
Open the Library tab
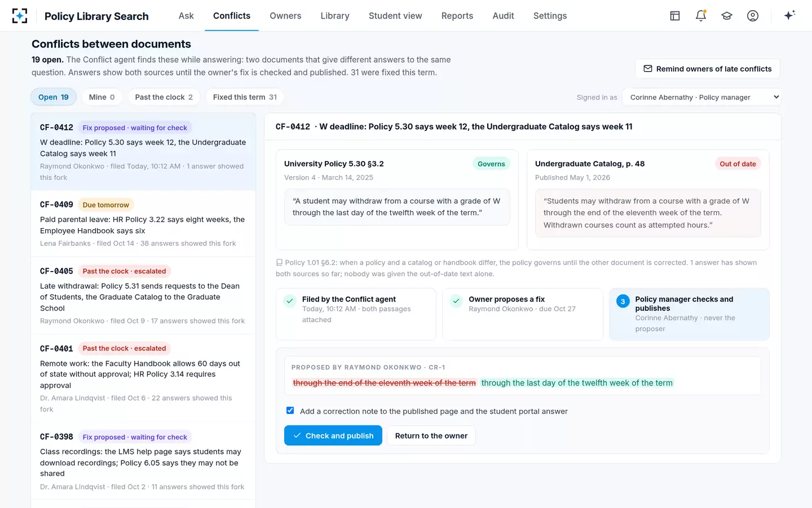[x=335, y=16]
